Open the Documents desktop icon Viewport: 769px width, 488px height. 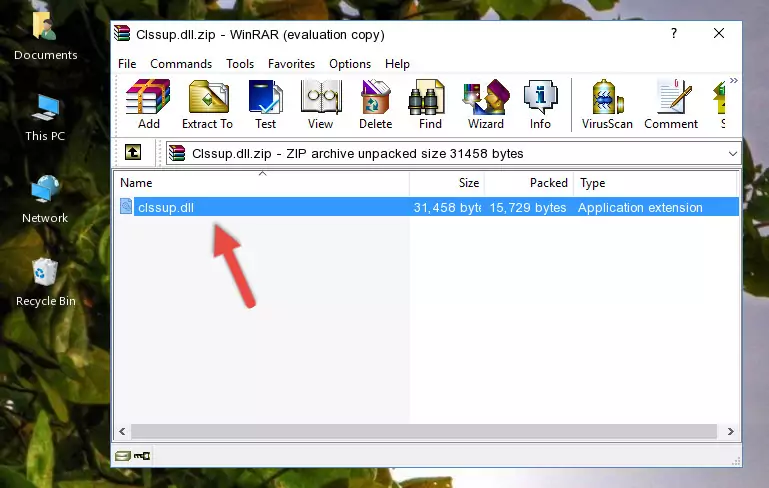[45, 35]
